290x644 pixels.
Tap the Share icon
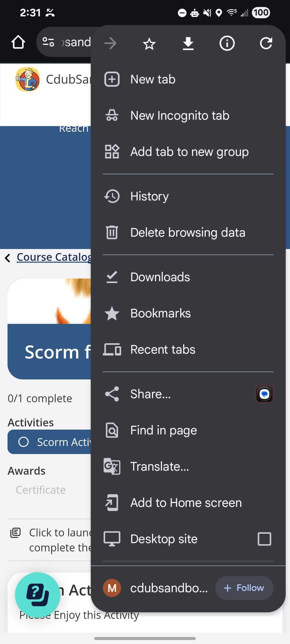coord(112,394)
